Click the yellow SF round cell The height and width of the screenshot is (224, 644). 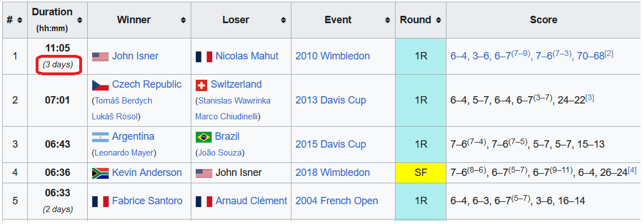(420, 173)
